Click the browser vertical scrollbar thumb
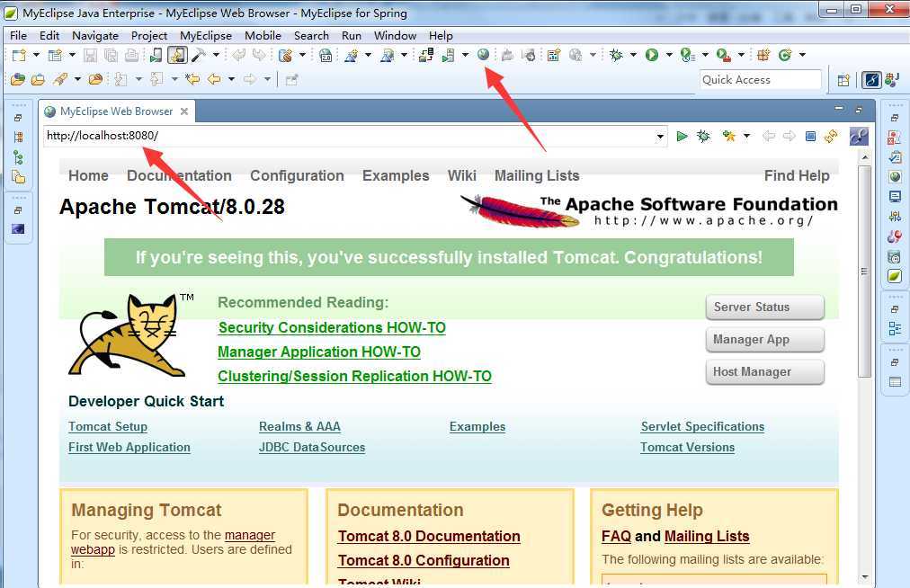This screenshot has height=588, width=910. point(865,271)
